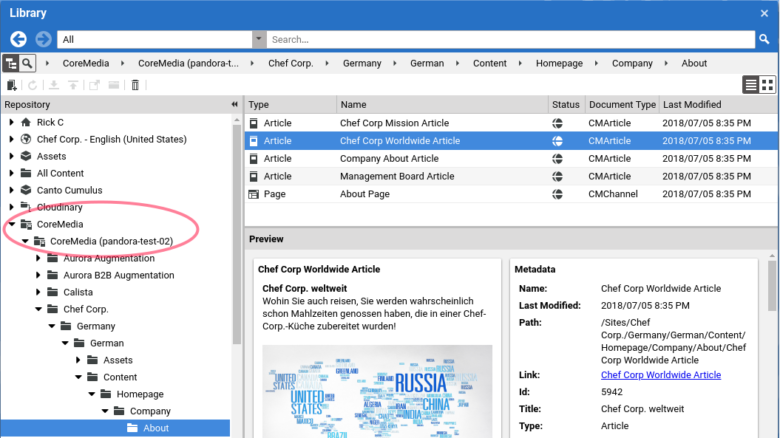Viewport: 780px width, 438px height.
Task: Select the Homepage folder in tree
Action: click(140, 394)
